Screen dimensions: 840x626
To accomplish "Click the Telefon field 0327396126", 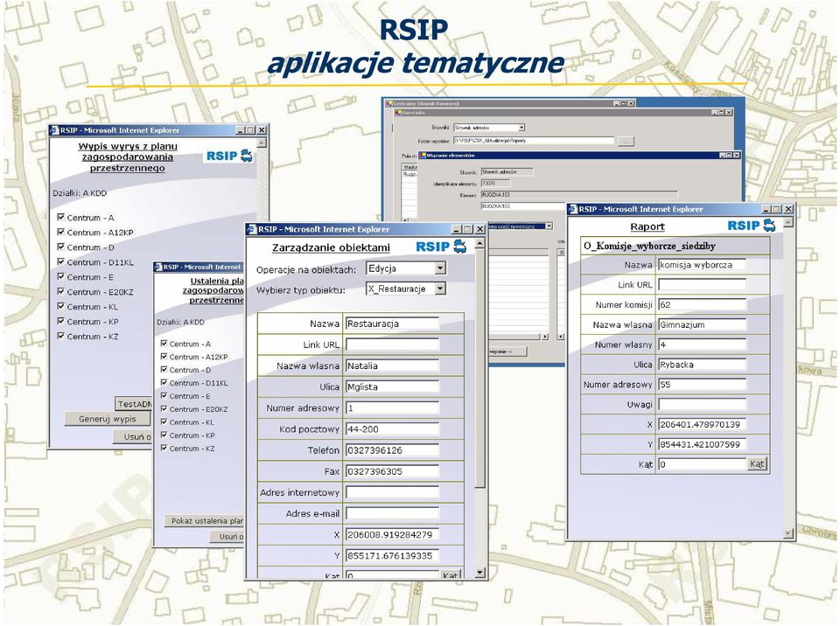I will pyautogui.click(x=392, y=450).
